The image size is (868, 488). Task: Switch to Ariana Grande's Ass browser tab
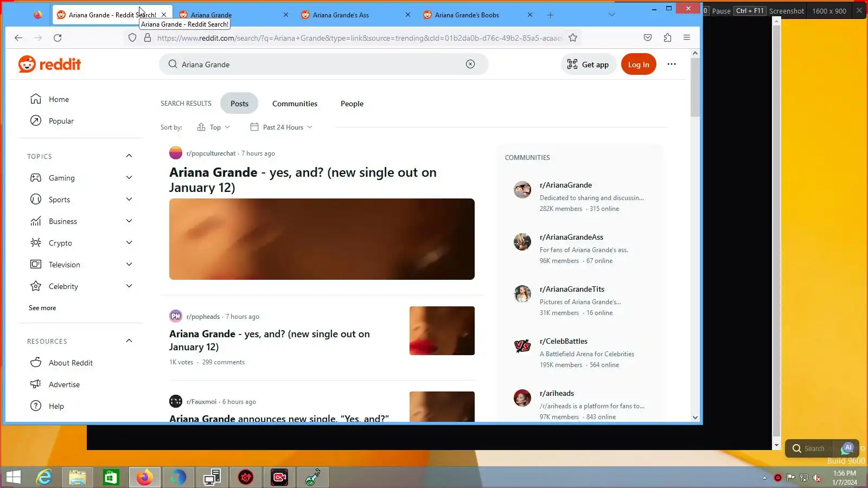click(356, 15)
